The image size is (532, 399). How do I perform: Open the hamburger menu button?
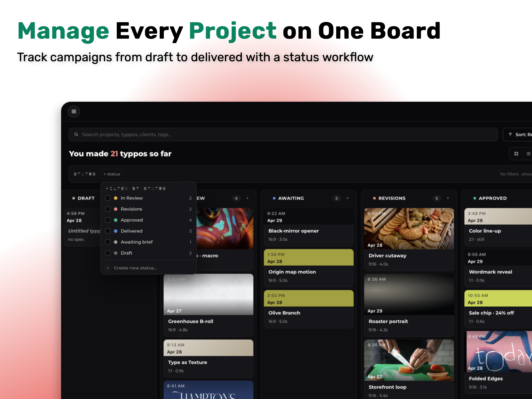click(74, 111)
